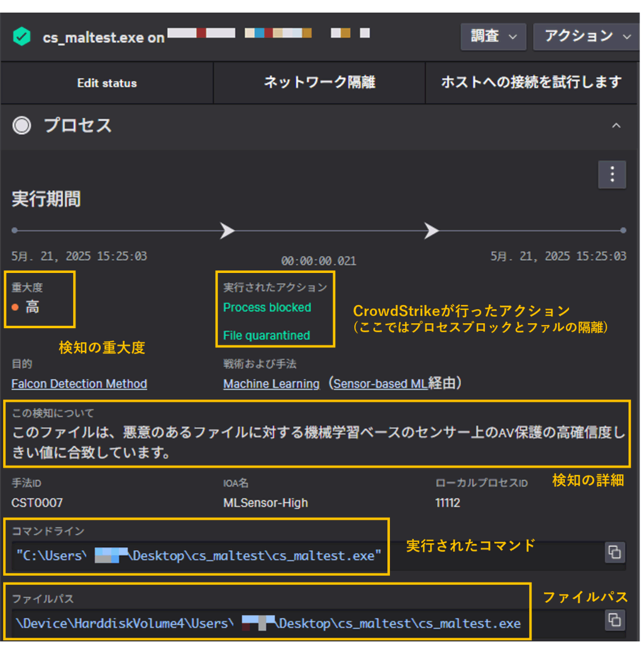
Task: Collapse the プロセス section chevron
Action: pos(616,126)
